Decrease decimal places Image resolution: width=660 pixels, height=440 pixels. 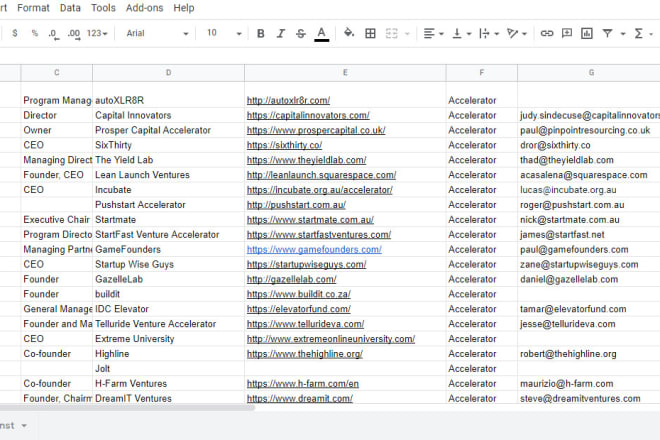53,34
